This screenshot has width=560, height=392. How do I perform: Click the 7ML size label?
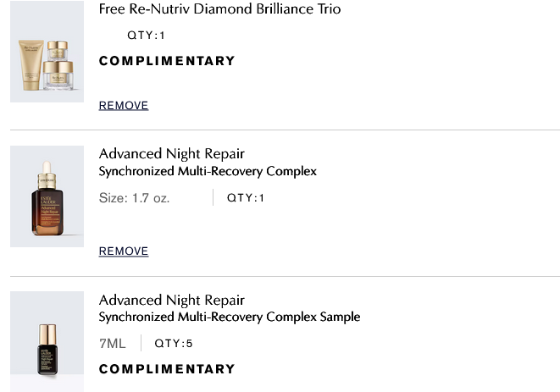pyautogui.click(x=112, y=344)
